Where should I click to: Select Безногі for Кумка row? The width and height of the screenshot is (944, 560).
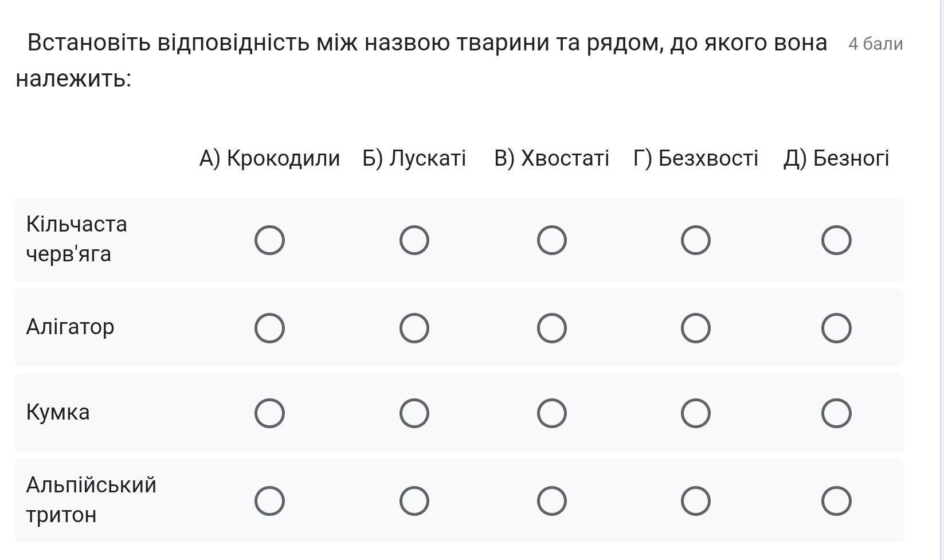pyautogui.click(x=836, y=413)
